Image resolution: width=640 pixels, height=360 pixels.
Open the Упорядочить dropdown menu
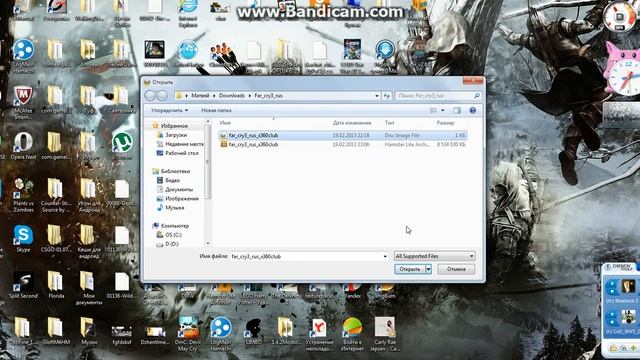(169, 110)
